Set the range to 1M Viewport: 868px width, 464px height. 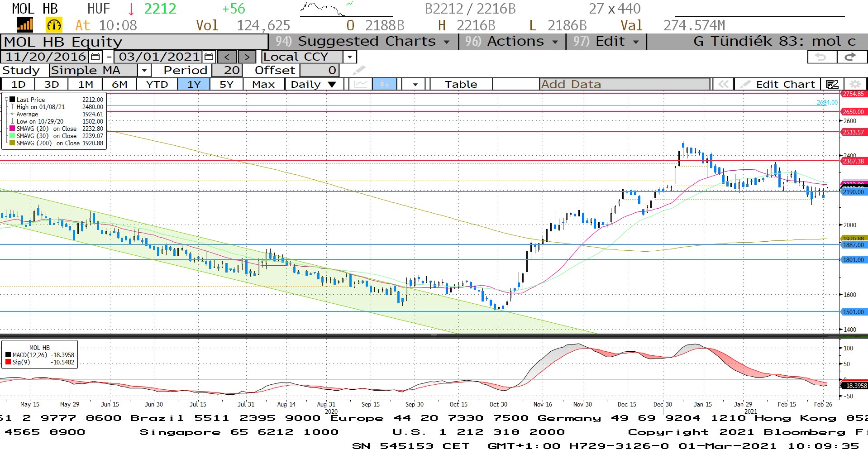pos(85,84)
